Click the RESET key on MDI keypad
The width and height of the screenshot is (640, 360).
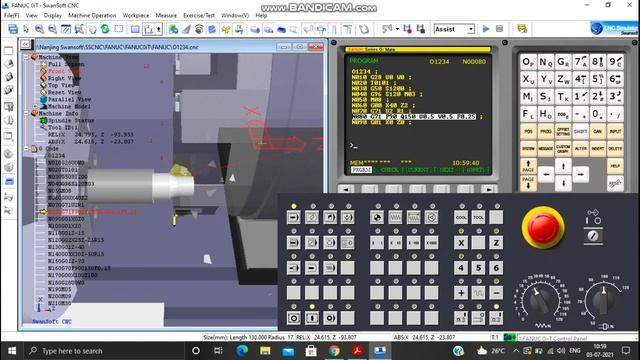click(x=615, y=184)
